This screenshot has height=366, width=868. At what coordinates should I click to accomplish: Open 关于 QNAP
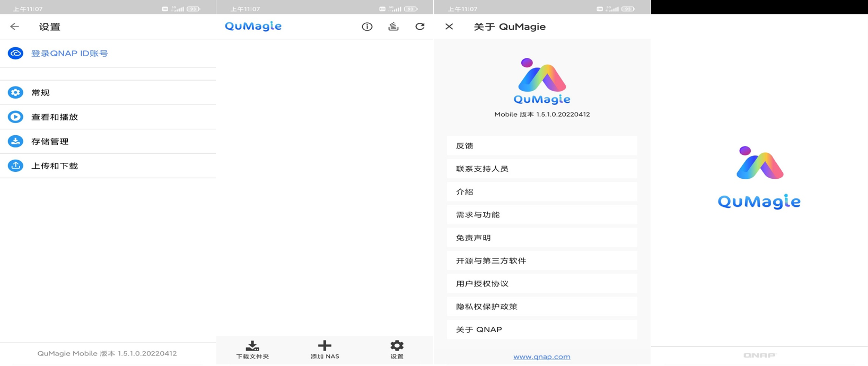tap(542, 329)
